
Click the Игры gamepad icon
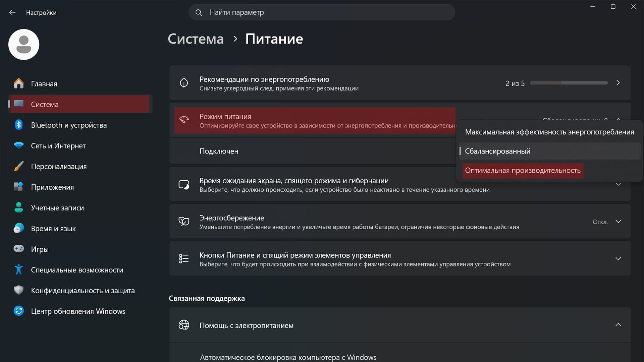[19, 249]
